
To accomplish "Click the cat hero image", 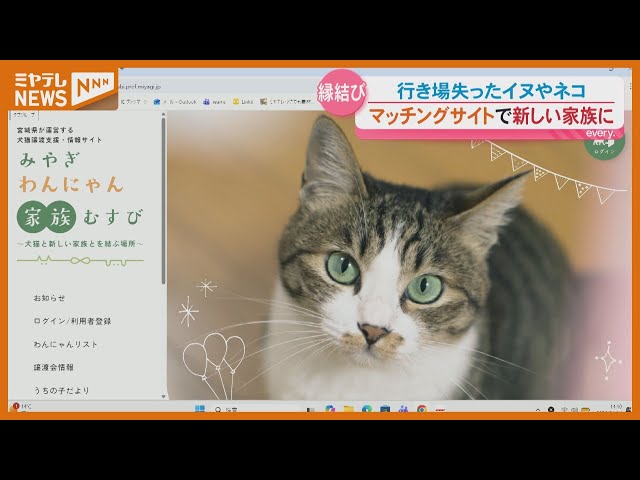I will pyautogui.click(x=399, y=255).
